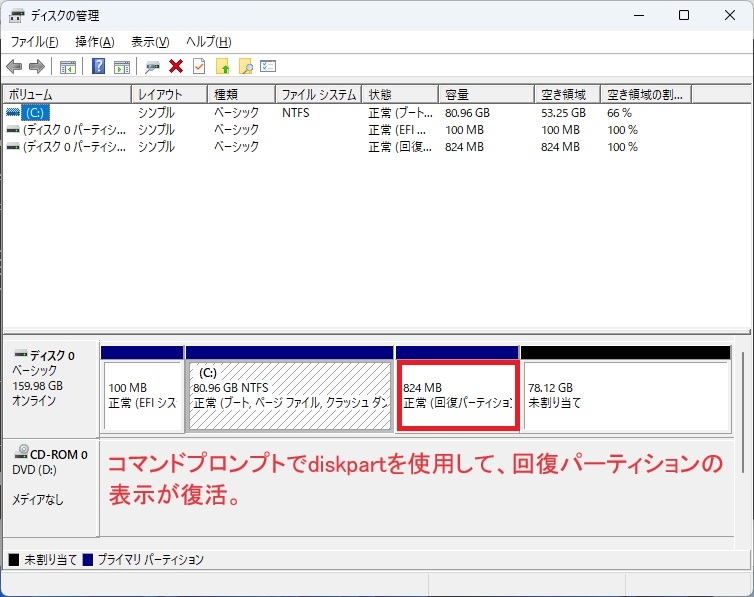Click the C: volume drive icon
The image size is (754, 597).
tap(13, 112)
